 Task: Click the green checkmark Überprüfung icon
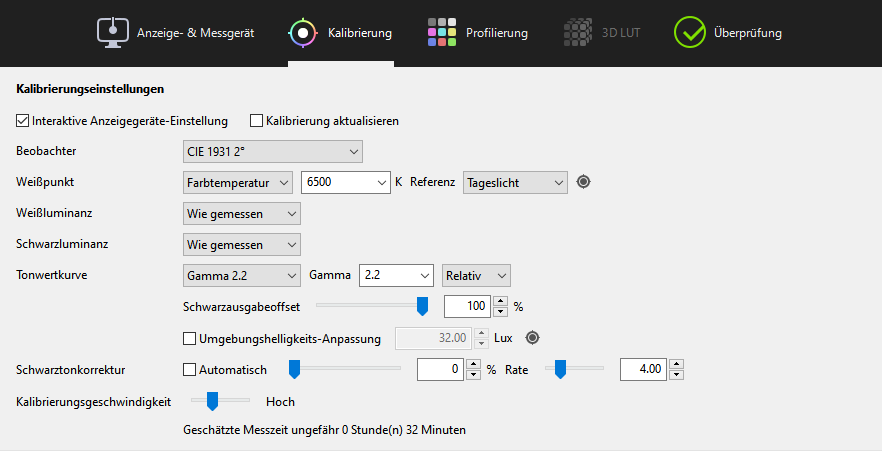690,33
